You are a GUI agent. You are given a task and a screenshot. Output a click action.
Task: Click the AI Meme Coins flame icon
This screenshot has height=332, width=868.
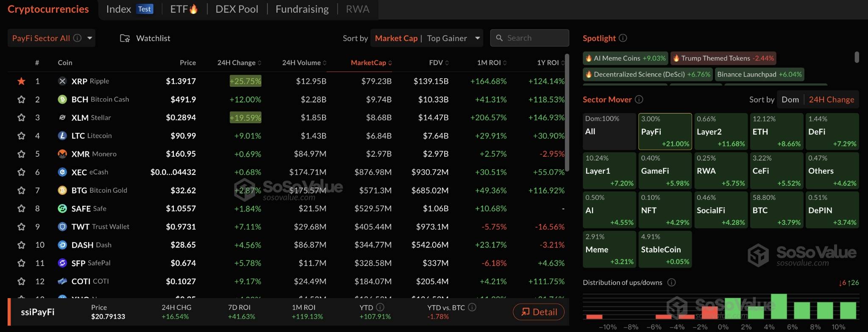[x=589, y=58]
